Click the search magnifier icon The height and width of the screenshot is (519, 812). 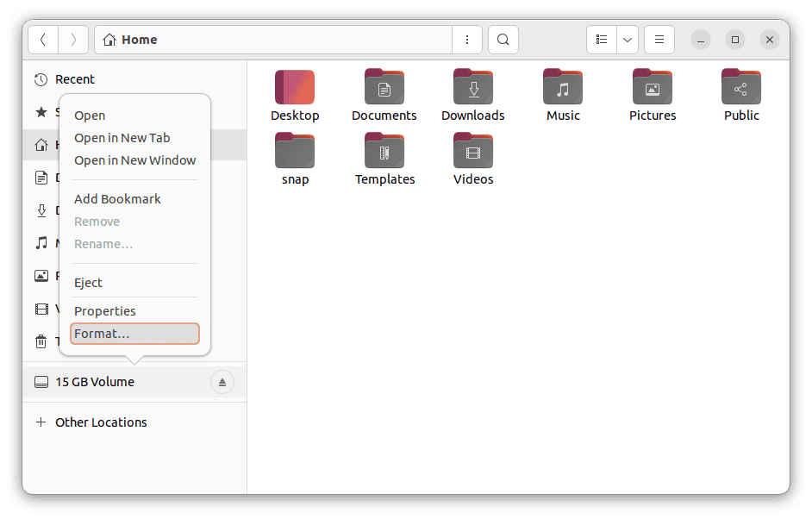coord(503,40)
